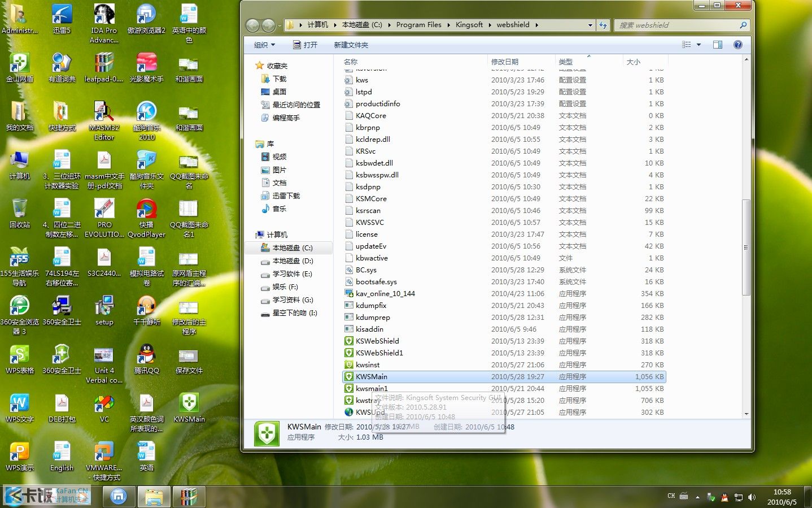Sort by 类型 column header
Image resolution: width=812 pixels, height=508 pixels.
[589, 62]
